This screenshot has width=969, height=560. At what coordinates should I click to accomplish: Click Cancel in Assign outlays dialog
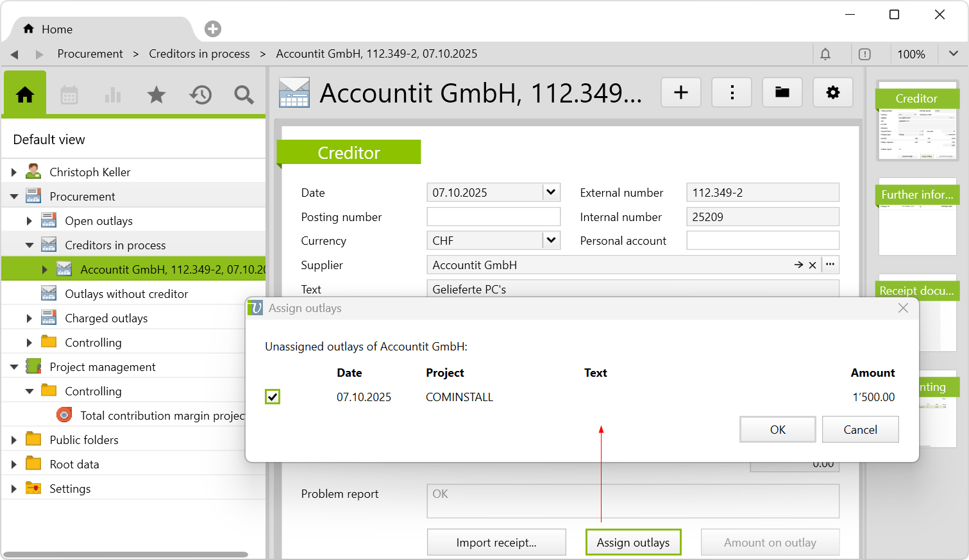pyautogui.click(x=860, y=430)
